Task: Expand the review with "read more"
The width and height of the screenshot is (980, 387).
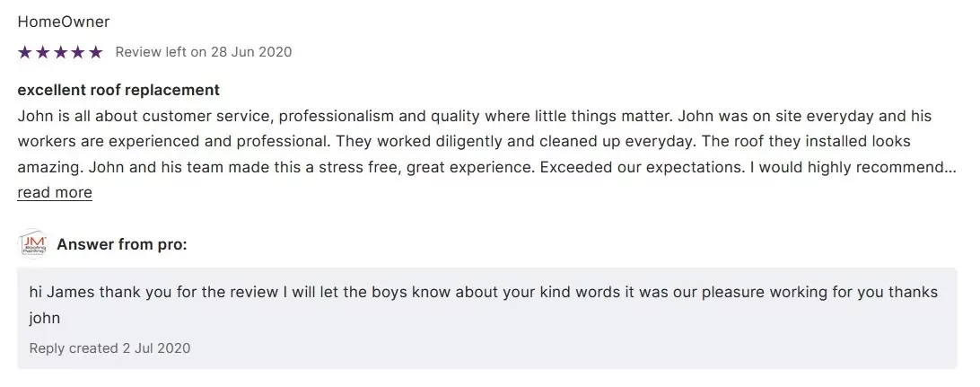Action: (x=55, y=192)
